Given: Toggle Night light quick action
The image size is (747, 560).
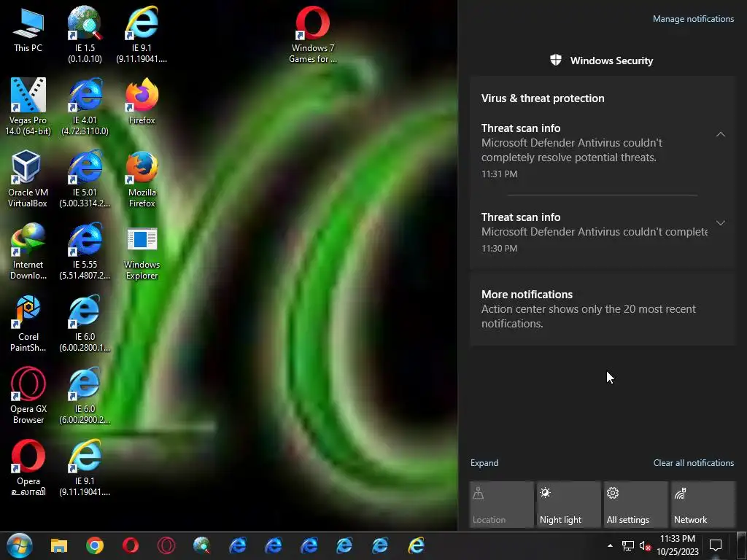Looking at the screenshot, I should 568,505.
